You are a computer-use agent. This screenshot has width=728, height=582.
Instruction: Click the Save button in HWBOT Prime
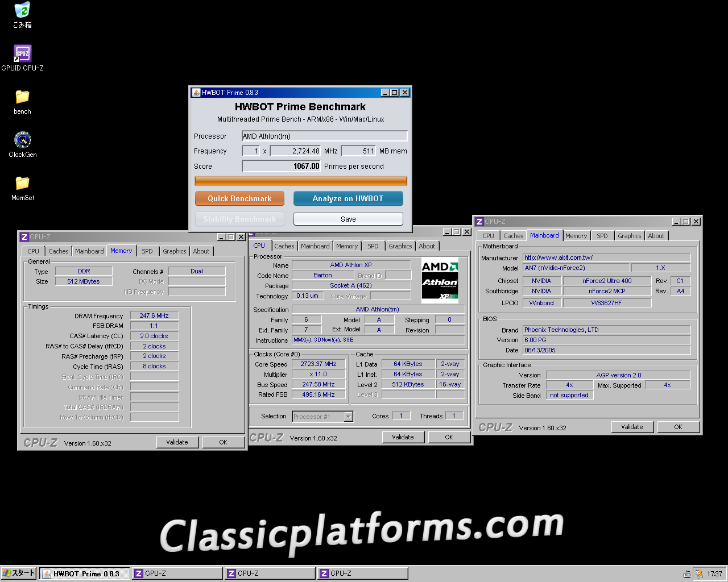[348, 219]
